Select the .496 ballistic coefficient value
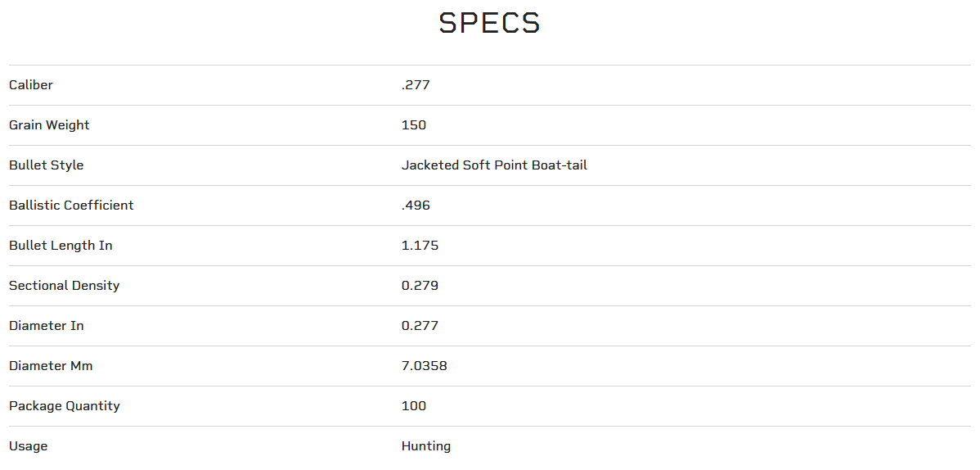980x470 pixels. tap(416, 206)
